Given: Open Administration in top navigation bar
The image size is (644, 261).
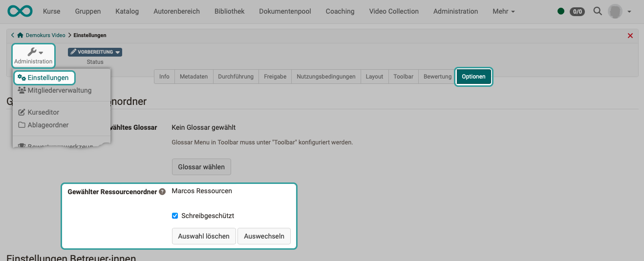Looking at the screenshot, I should (455, 11).
